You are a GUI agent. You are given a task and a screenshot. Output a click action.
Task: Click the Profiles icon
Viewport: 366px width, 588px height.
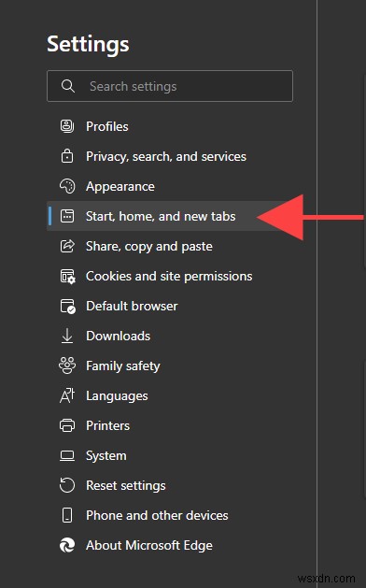[x=67, y=126]
